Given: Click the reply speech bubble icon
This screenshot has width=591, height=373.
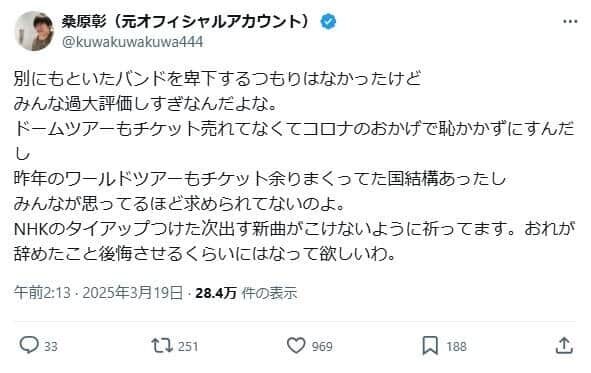Looking at the screenshot, I should (x=29, y=345).
